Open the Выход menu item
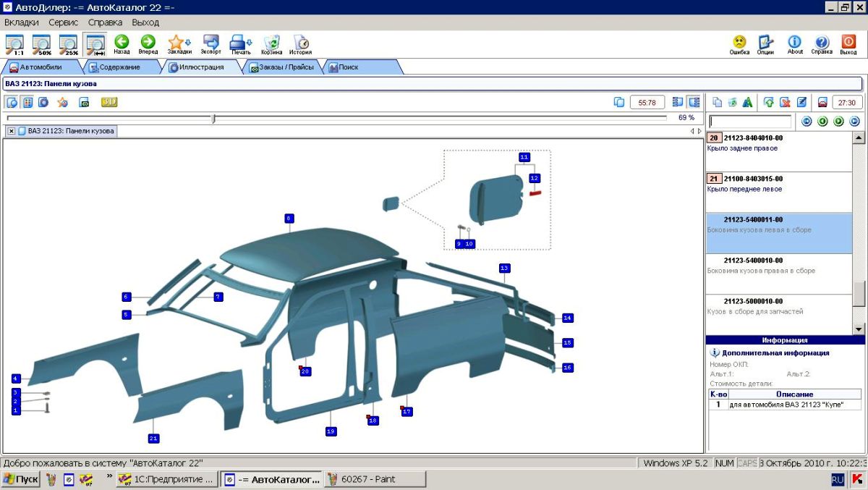Image resolution: width=868 pixels, height=490 pixels. click(145, 22)
